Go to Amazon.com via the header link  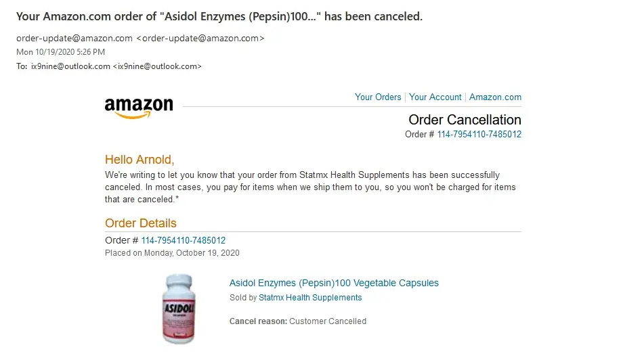click(x=495, y=97)
